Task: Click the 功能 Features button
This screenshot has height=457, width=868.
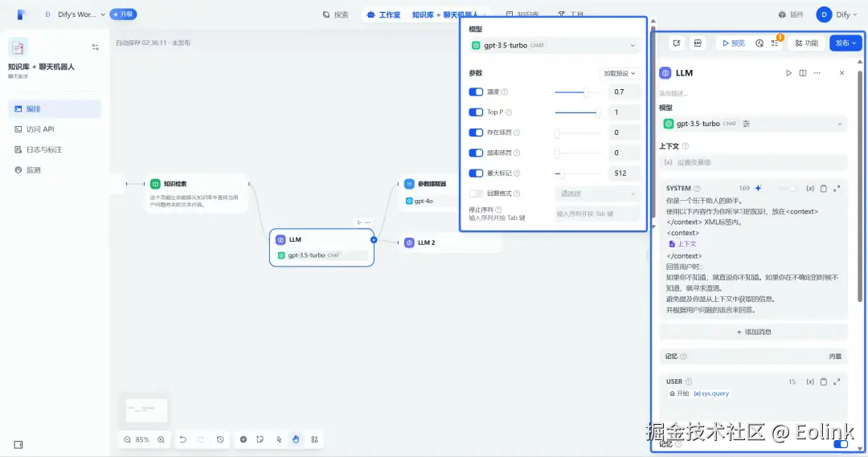Action: 807,43
